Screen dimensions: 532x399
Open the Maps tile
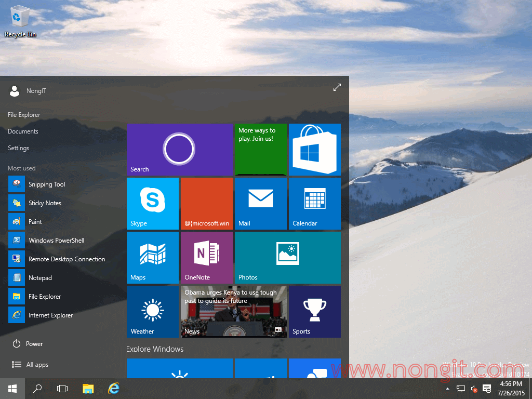[153, 258]
